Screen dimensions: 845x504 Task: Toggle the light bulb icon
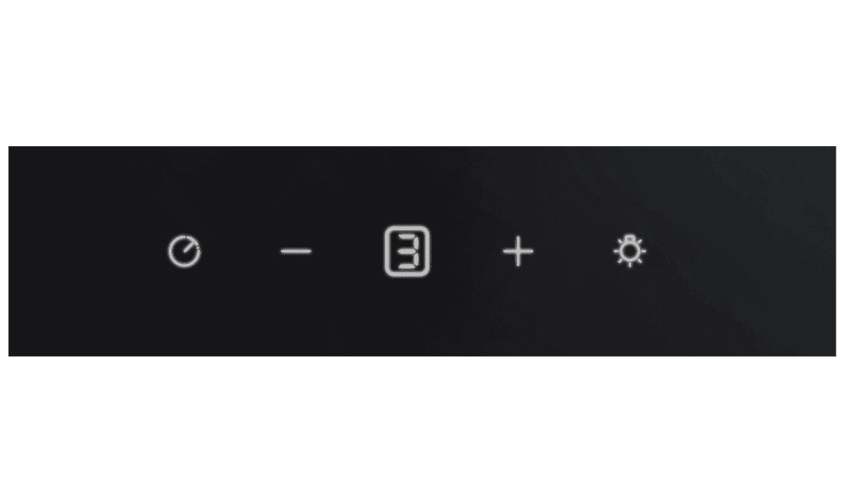(x=630, y=250)
